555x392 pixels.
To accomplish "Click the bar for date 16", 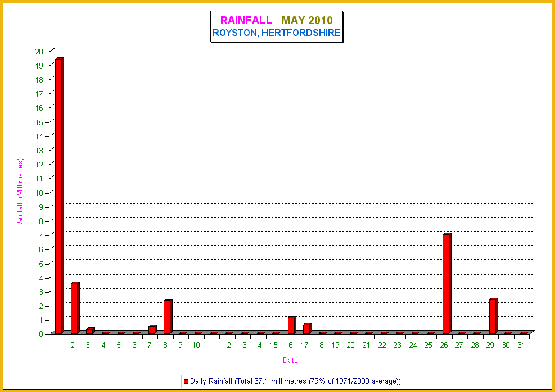I will tap(292, 325).
